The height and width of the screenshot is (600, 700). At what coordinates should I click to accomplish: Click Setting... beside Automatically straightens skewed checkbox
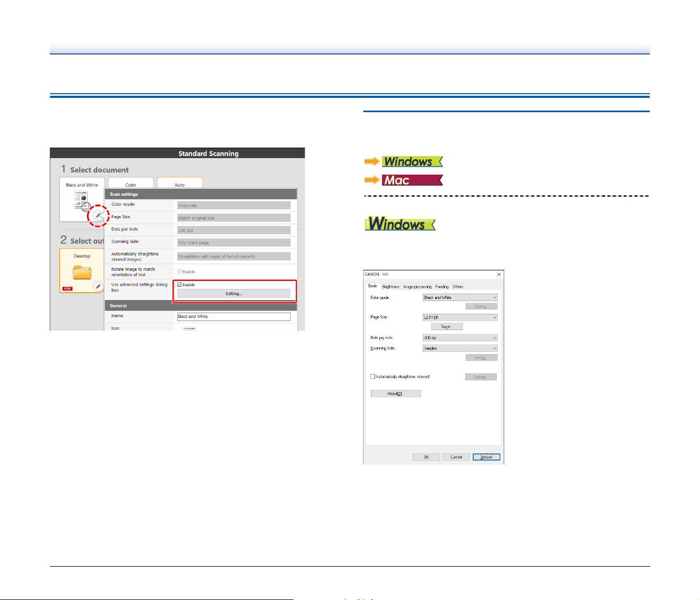pyautogui.click(x=481, y=377)
